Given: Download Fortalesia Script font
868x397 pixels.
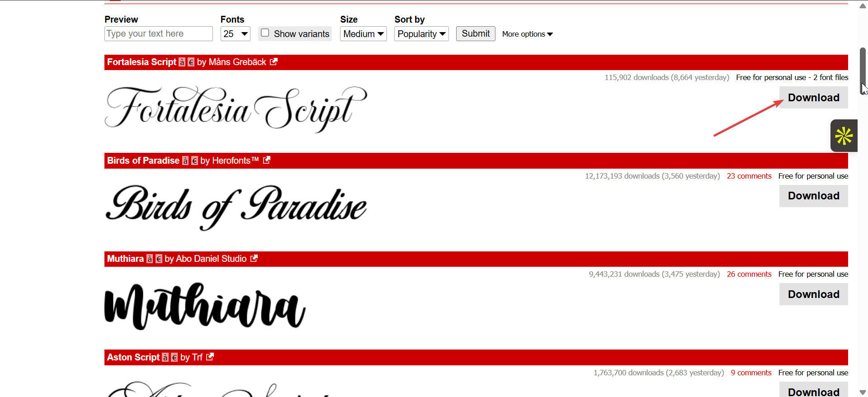Looking at the screenshot, I should click(814, 98).
